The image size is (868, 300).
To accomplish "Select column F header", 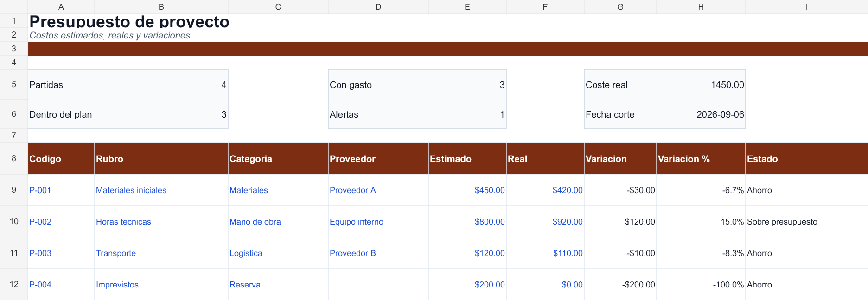I will (545, 7).
